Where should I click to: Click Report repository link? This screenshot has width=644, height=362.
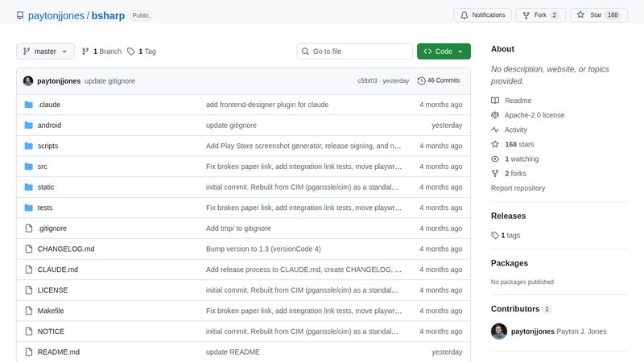[518, 188]
